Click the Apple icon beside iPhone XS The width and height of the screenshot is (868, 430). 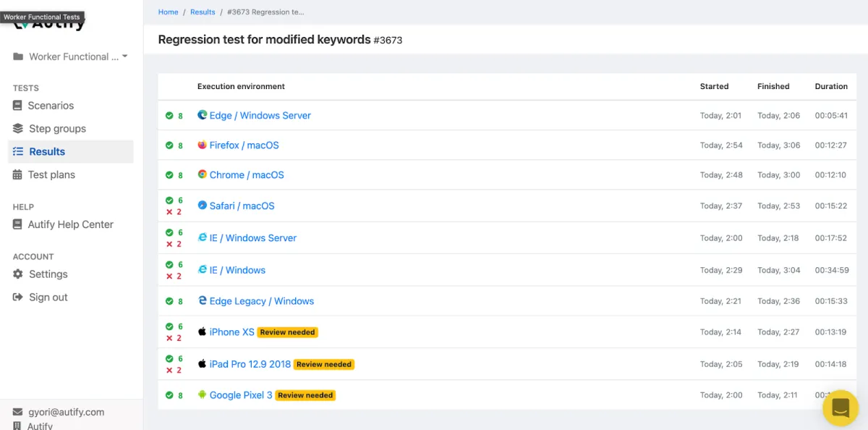[203, 332]
